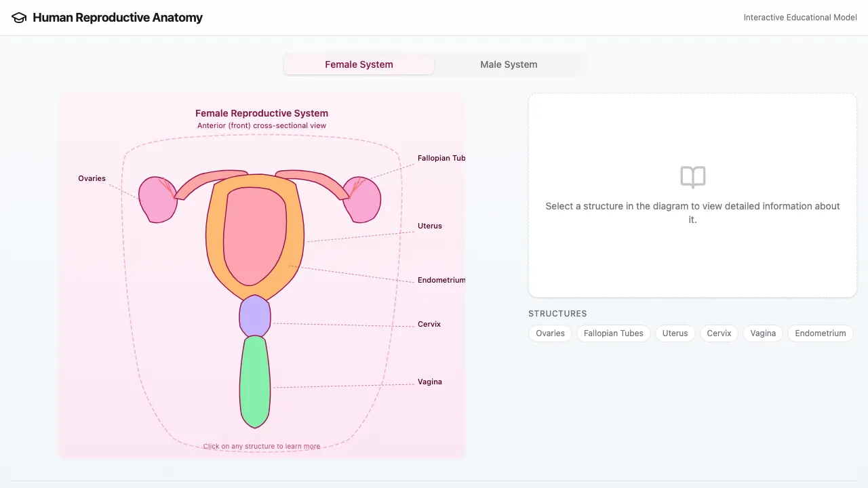
Task: Click the Interactive Educational Model text
Action: 800,17
